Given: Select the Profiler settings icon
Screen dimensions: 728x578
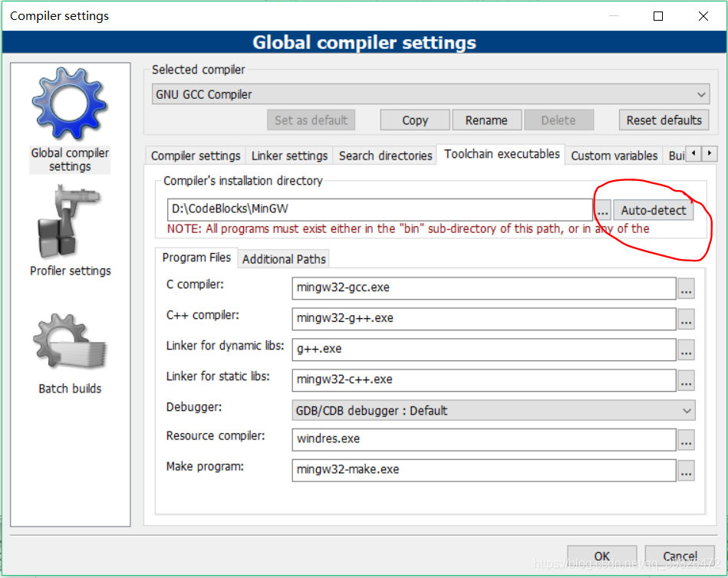Looking at the screenshot, I should click(69, 222).
